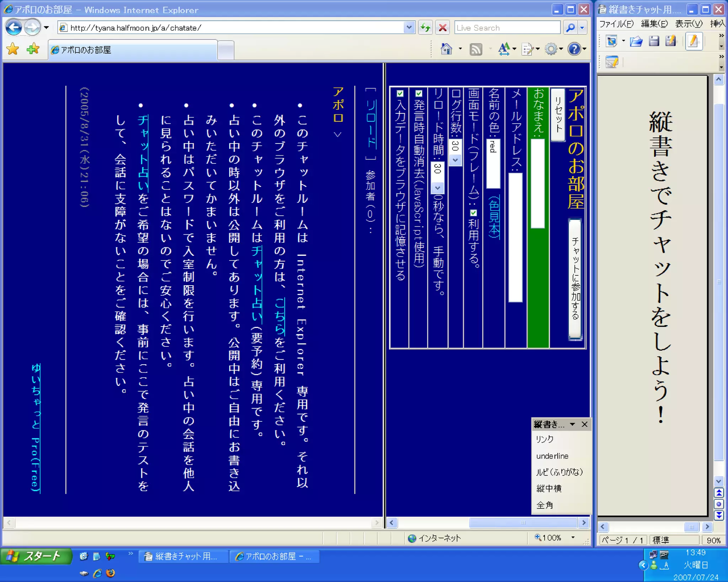Open the リロード時間 dropdown
Image resolution: width=728 pixels, height=582 pixels.
(x=438, y=188)
